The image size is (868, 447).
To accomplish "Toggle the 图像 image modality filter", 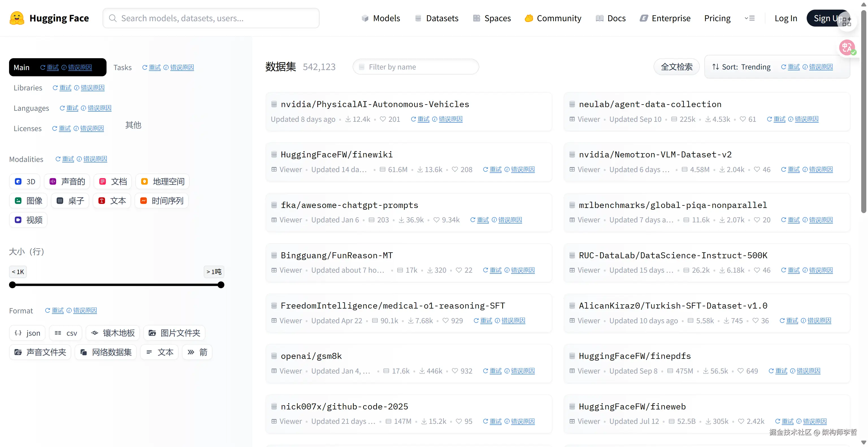I will tap(28, 201).
